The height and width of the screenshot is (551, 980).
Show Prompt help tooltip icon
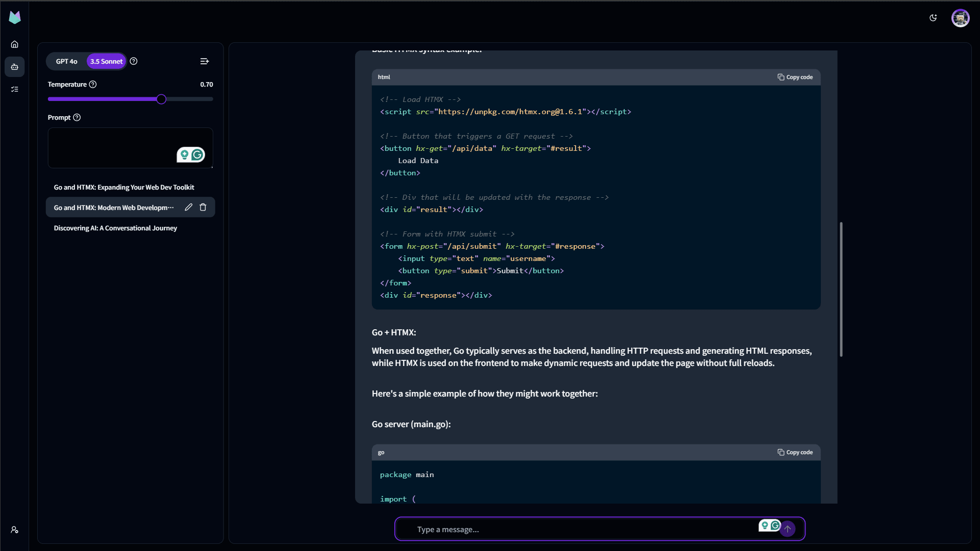(77, 118)
